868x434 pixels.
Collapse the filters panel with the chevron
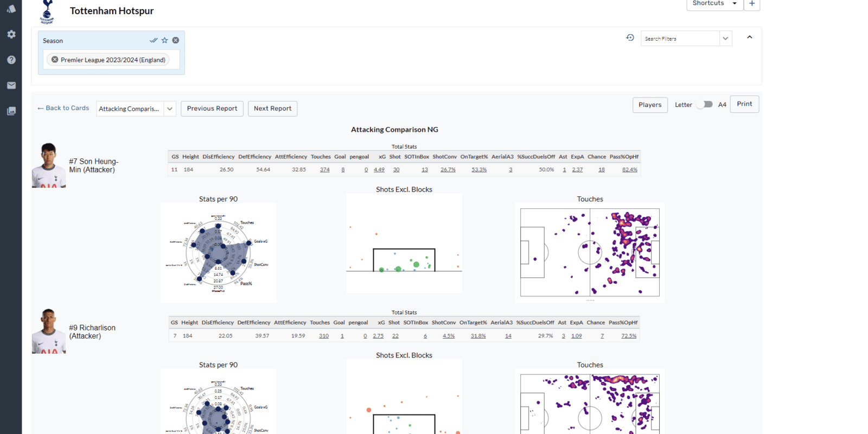750,37
